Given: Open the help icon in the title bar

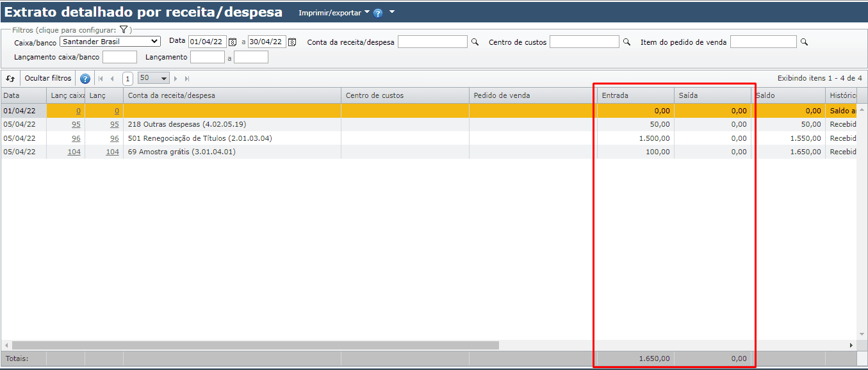Looking at the screenshot, I should 378,13.
